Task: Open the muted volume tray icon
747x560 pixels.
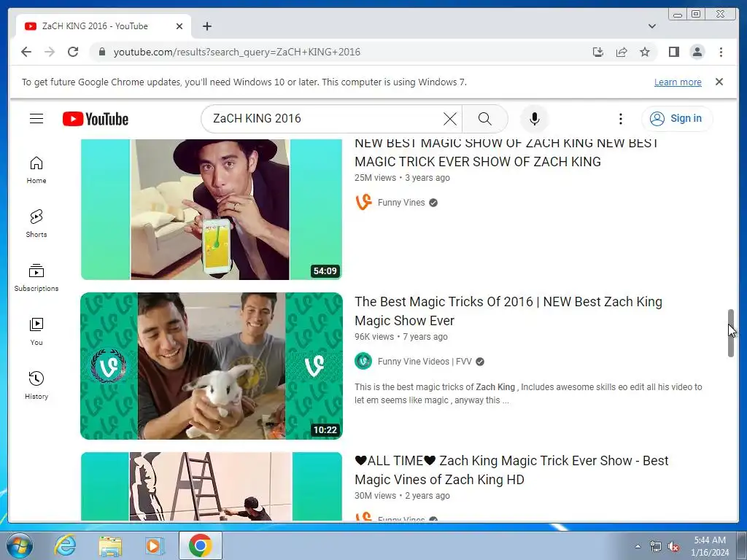Action: tap(673, 546)
